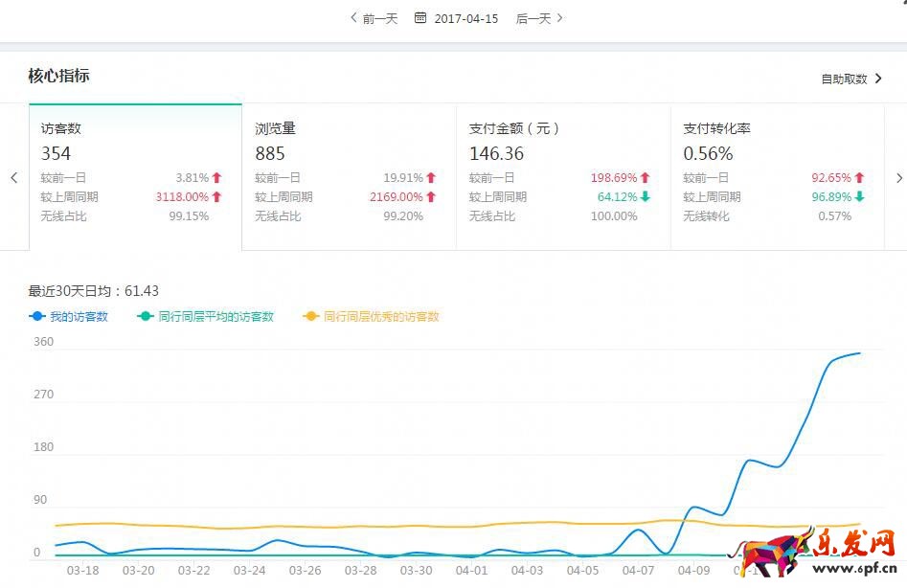Click the green down arrow next to 96.89%
This screenshot has width=907, height=588.
tap(860, 197)
